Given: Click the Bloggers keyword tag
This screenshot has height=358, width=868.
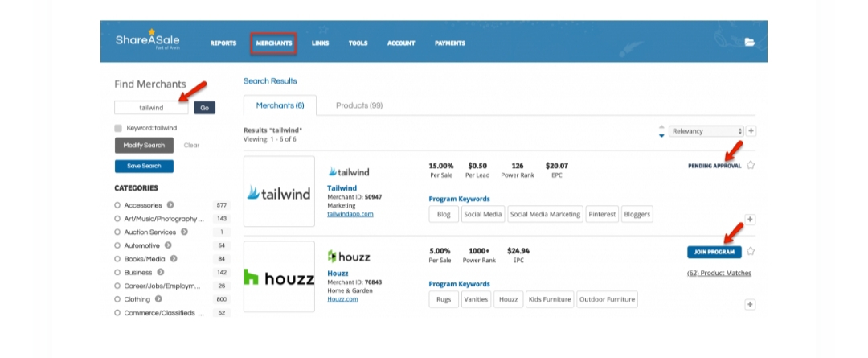Looking at the screenshot, I should click(x=637, y=215).
